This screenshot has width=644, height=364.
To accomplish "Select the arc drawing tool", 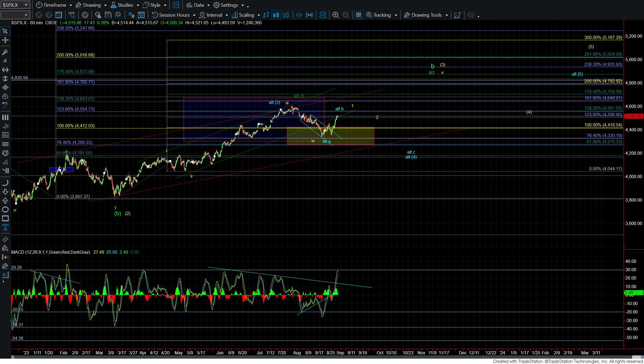I will 5,183.
